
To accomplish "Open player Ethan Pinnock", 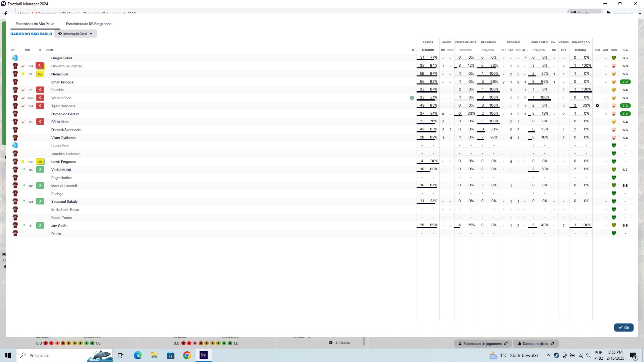I will [x=62, y=82].
